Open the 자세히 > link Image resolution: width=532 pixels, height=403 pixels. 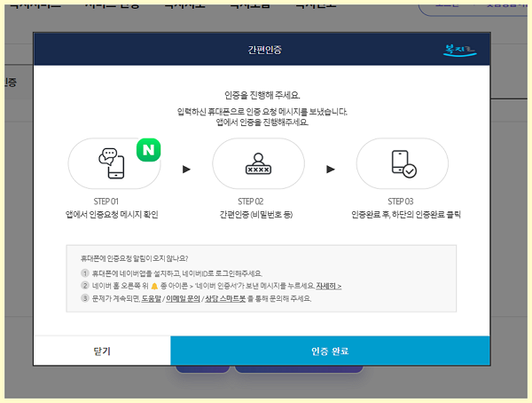(x=328, y=286)
